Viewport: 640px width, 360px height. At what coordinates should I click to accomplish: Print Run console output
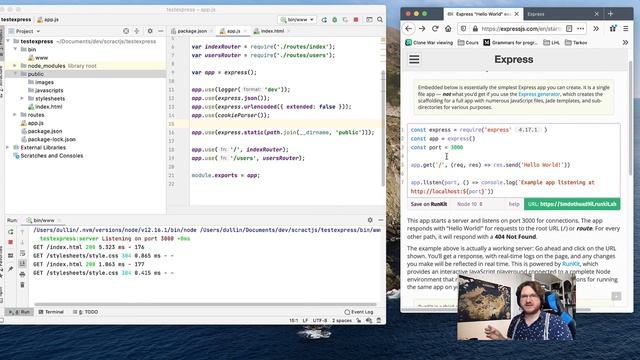pos(22,274)
